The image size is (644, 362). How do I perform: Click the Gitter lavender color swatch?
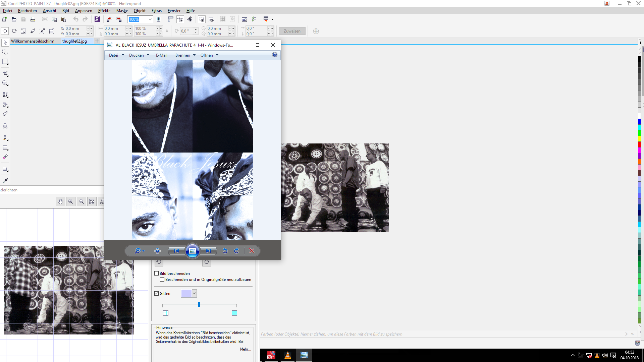(x=186, y=293)
